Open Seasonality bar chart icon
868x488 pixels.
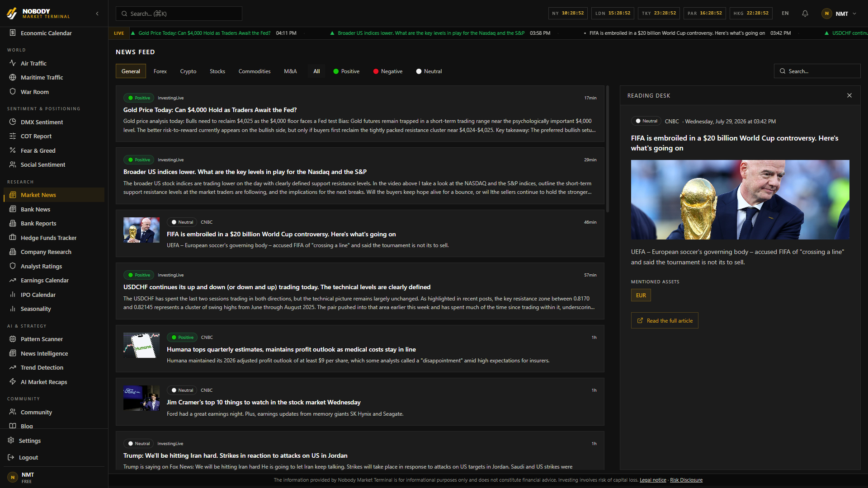coord(13,309)
